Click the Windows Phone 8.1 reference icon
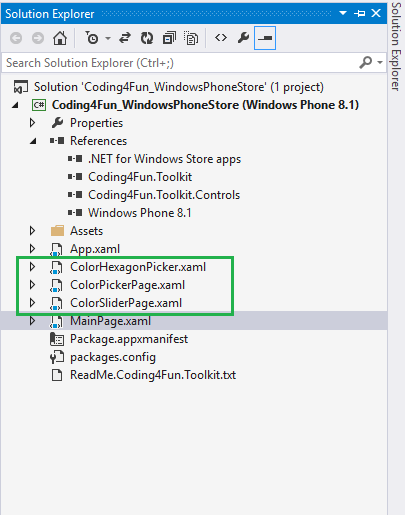Screen dimensions: 405x515 pyautogui.click(x=75, y=213)
